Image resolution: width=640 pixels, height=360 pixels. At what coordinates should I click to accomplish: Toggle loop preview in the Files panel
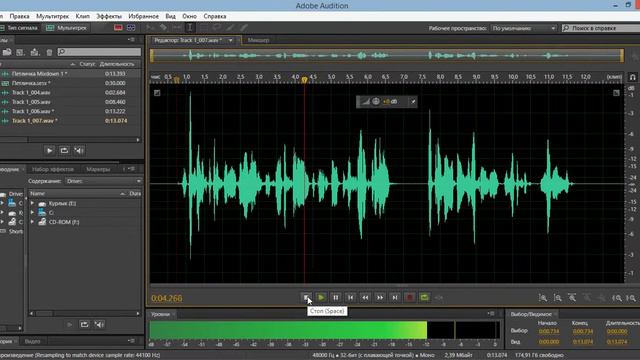coord(64,151)
